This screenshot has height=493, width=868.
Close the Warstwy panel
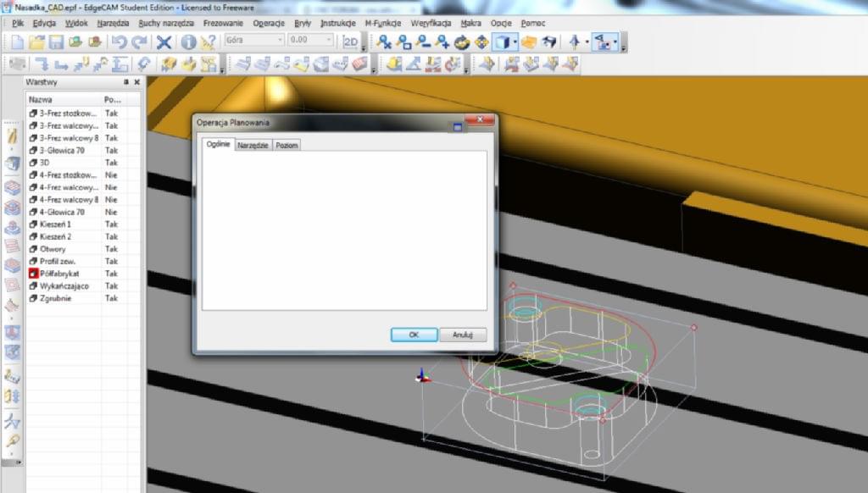point(136,82)
